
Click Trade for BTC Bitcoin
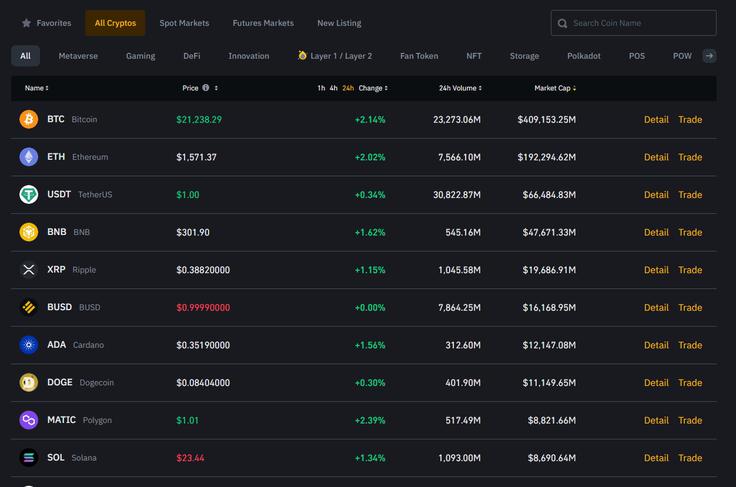click(x=690, y=120)
